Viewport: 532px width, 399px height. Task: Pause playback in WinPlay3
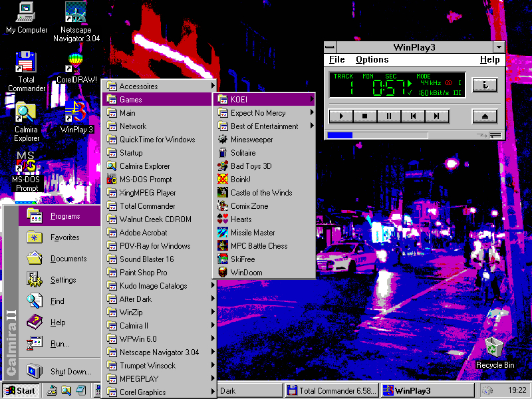tap(388, 116)
